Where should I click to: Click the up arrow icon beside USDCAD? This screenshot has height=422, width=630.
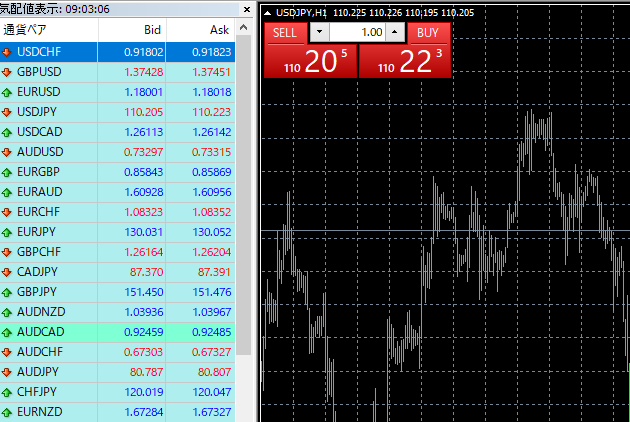[x=8, y=132]
